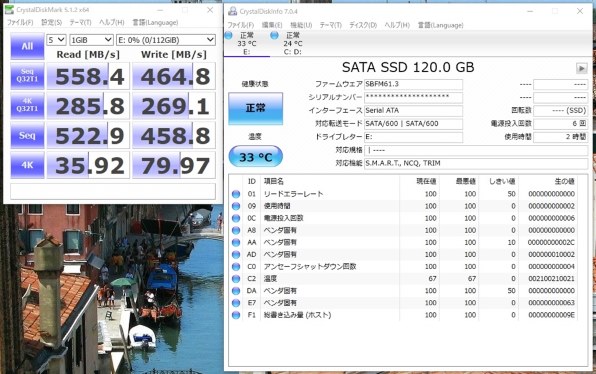The height and width of the screenshot is (374, 596).
Task: Click the 33 °C temperature button
Action: (x=255, y=157)
